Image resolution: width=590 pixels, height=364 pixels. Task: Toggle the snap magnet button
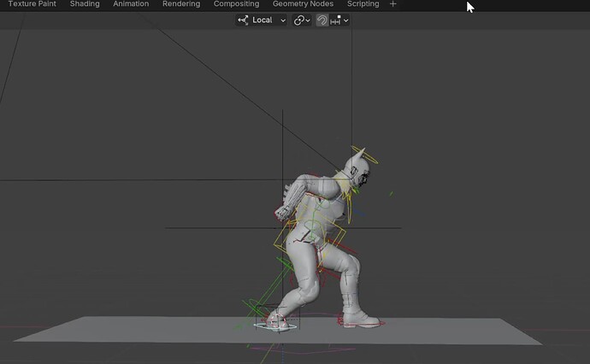322,21
